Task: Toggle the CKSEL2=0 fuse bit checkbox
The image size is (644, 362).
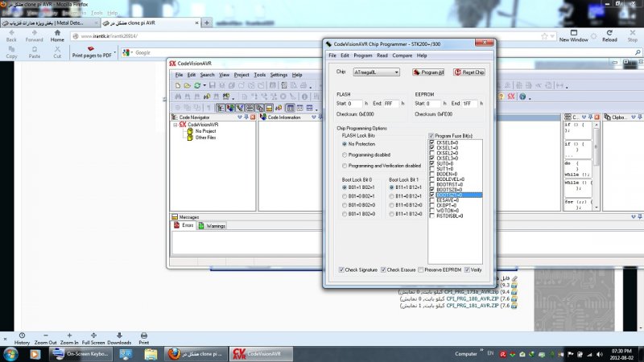Action: point(431,153)
